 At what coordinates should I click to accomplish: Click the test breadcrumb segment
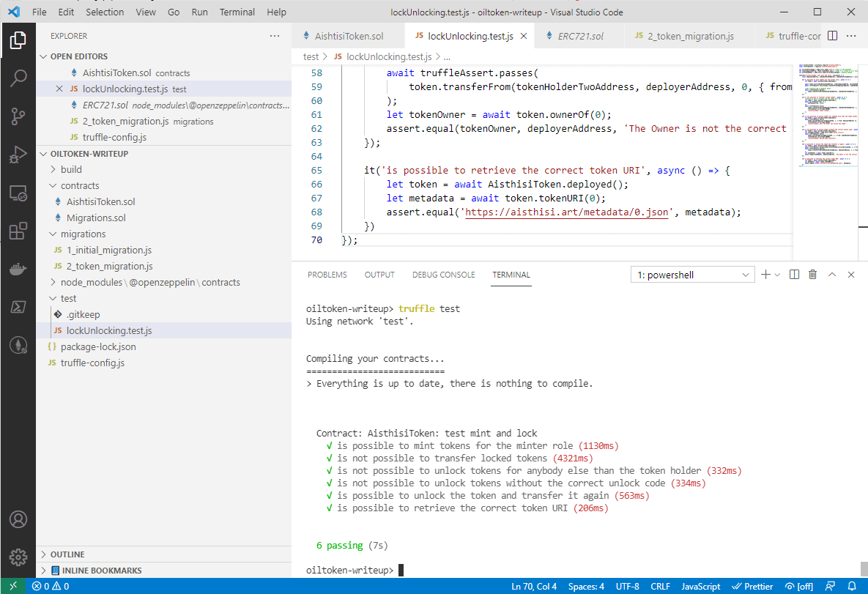point(311,57)
